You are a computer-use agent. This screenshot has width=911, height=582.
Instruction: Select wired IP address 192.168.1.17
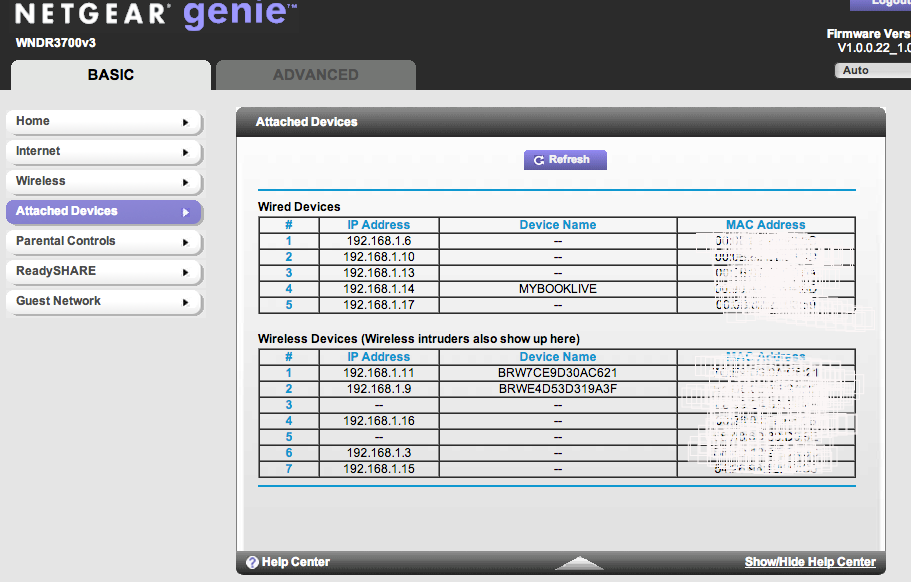point(379,305)
